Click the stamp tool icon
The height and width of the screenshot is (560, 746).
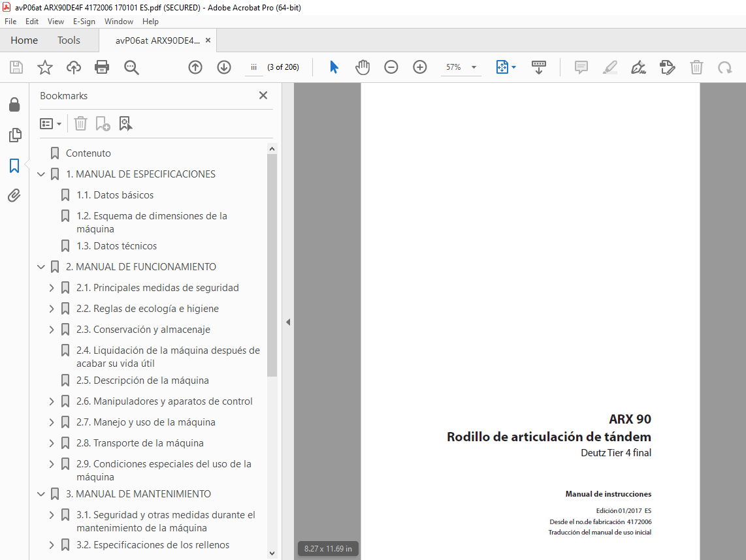(668, 67)
